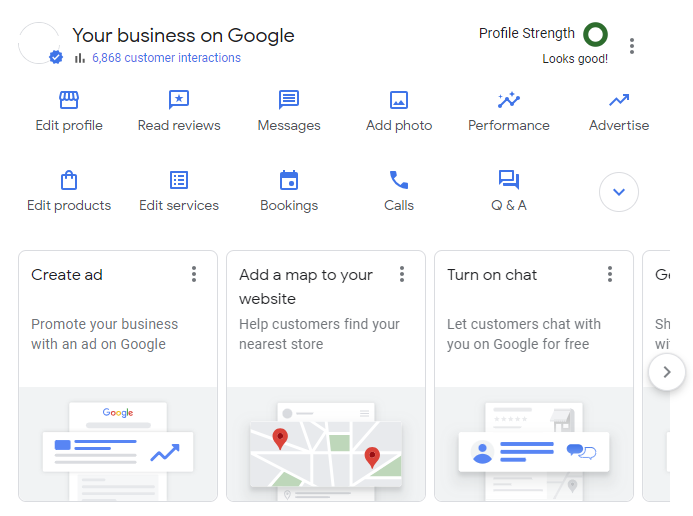Click the chat illustration thumbnail
This screenshot has height=516, width=693.
coord(534,444)
